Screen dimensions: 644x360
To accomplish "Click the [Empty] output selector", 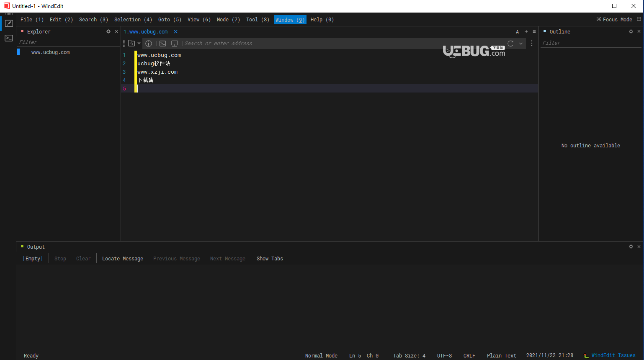I will (33, 259).
